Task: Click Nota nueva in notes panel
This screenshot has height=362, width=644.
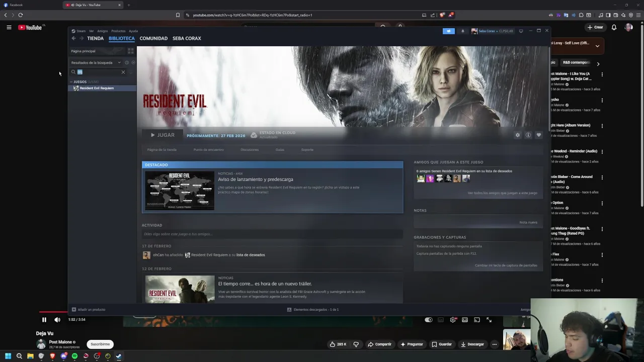Action: coord(528,222)
